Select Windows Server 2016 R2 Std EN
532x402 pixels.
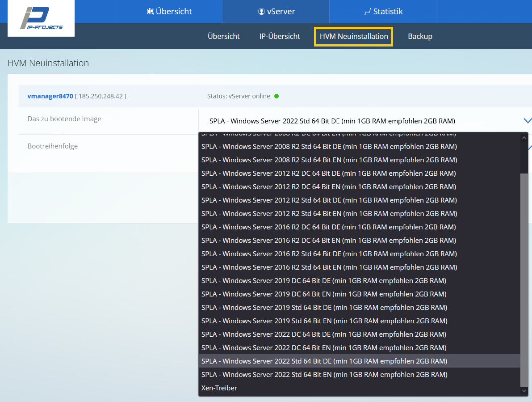(359, 267)
